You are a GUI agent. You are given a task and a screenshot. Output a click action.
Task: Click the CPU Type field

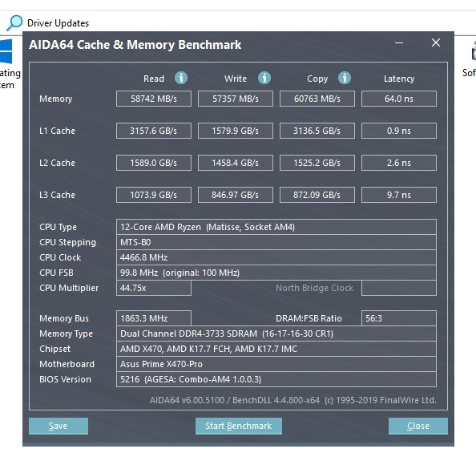pos(276,227)
